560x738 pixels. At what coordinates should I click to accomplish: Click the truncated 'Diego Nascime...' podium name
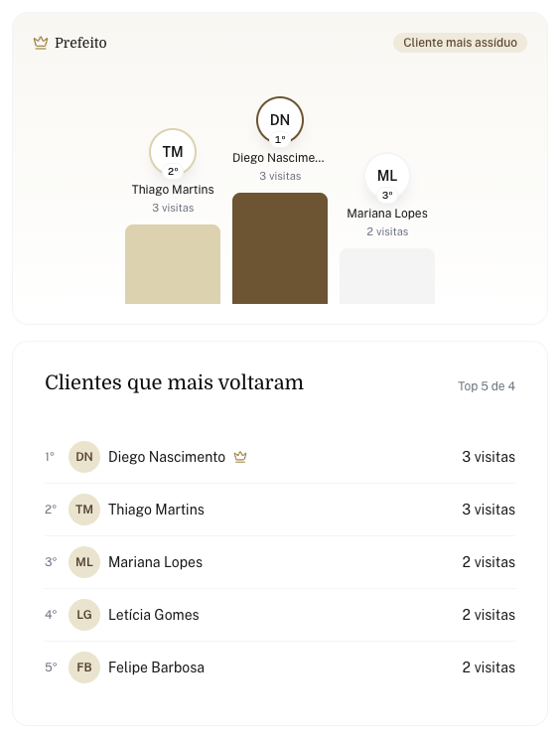(x=278, y=158)
